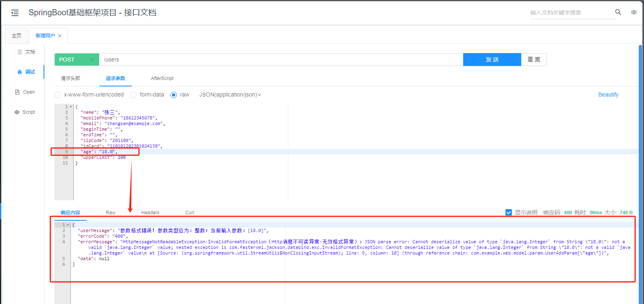The width and height of the screenshot is (644, 304).
Task: Click the 748 B size value
Action: [626, 213]
